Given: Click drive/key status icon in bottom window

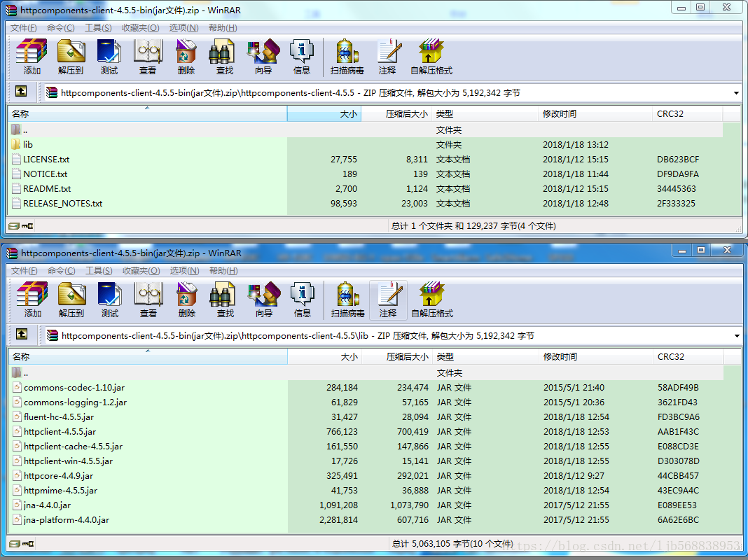Looking at the screenshot, I should [x=22, y=543].
